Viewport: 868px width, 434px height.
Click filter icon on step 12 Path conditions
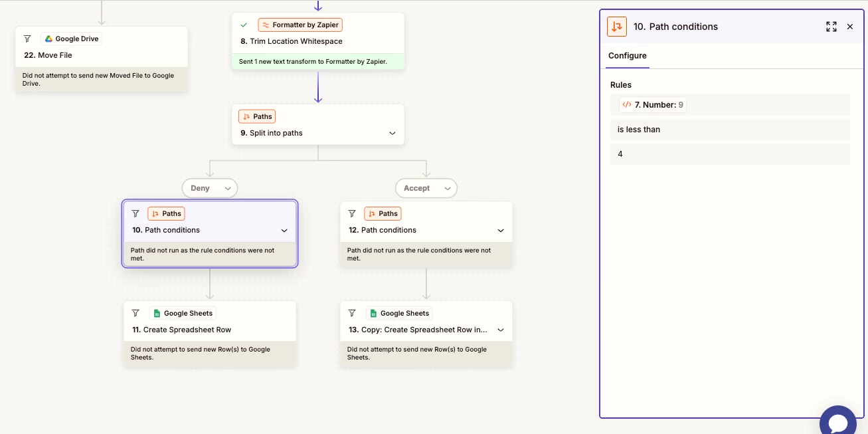click(352, 213)
